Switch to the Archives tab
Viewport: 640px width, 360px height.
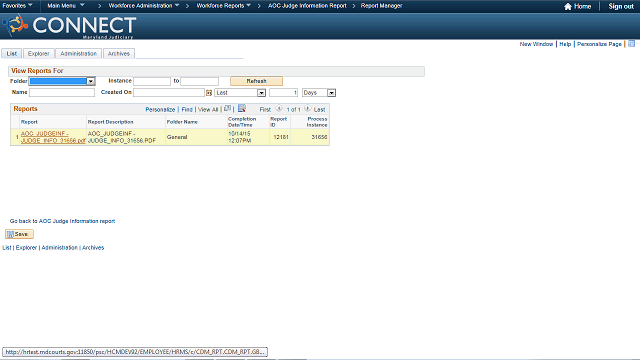[x=119, y=53]
